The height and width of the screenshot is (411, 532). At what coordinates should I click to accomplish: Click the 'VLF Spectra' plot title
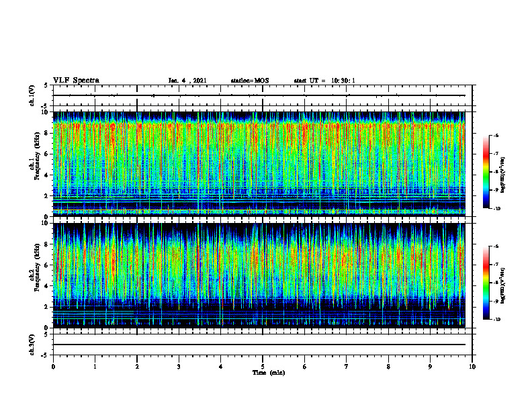click(x=77, y=81)
